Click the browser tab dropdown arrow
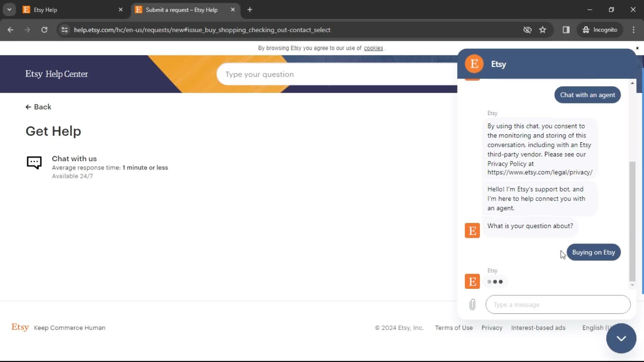The height and width of the screenshot is (362, 644). pos(9,9)
